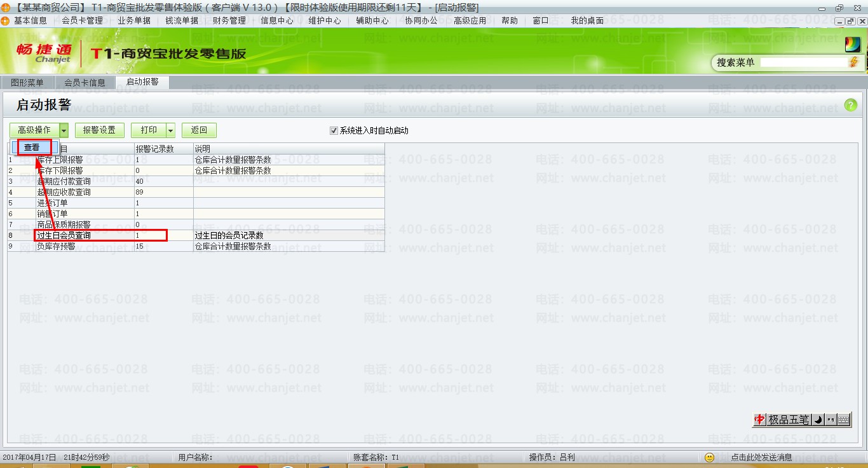Screen dimensions: 868x468
Task: Click 点击此处发送消息 in status bar
Action: (x=761, y=457)
